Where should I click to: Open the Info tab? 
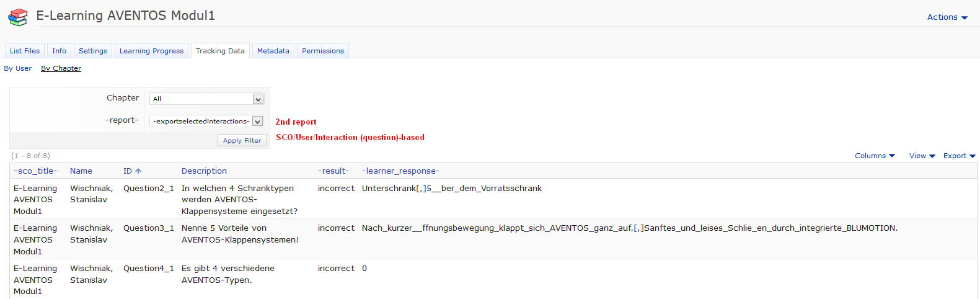pos(59,51)
